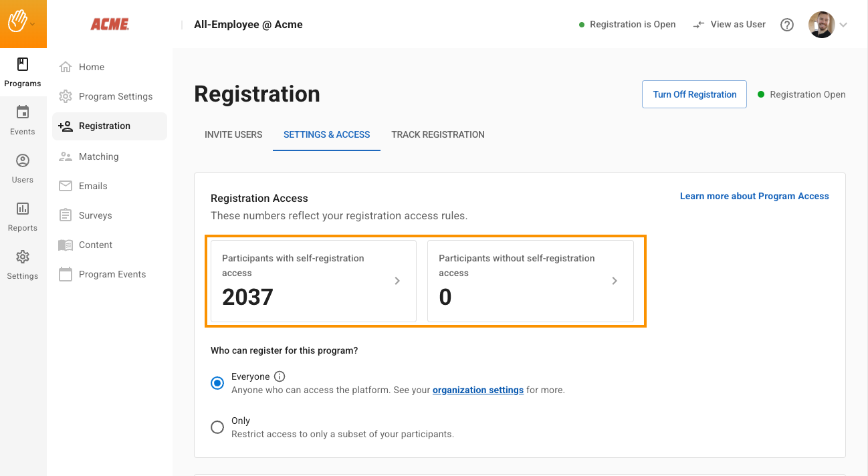The width and height of the screenshot is (868, 476).
Task: Click the Home house icon
Action: [x=66, y=67]
